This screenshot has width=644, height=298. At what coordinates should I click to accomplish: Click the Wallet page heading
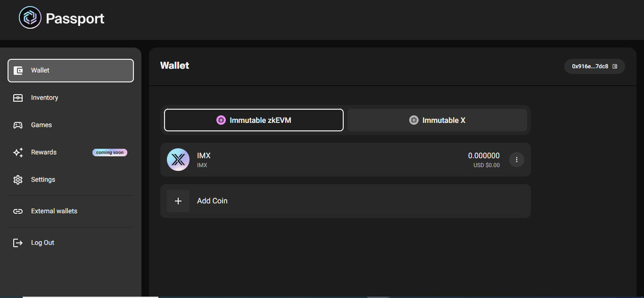(175, 65)
